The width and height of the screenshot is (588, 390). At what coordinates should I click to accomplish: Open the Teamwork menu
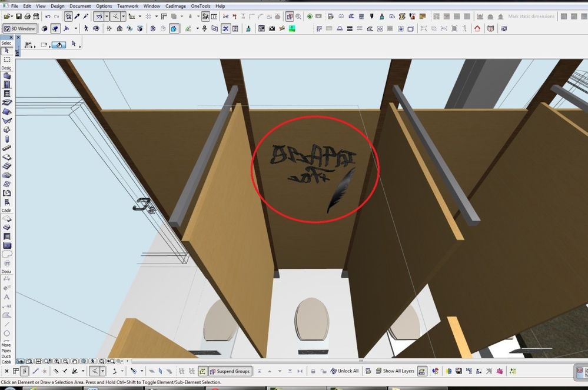128,6
